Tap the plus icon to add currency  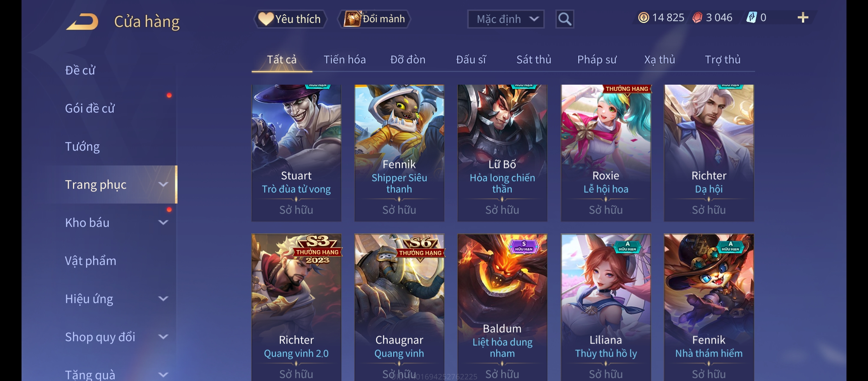pyautogui.click(x=803, y=18)
